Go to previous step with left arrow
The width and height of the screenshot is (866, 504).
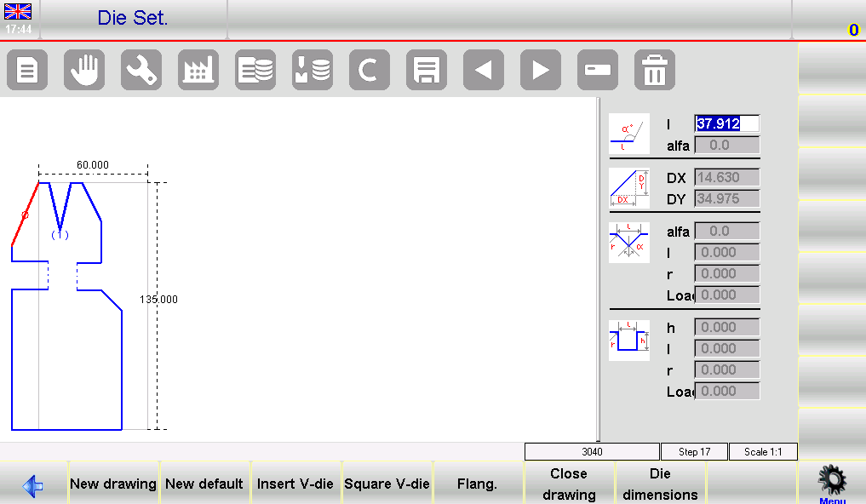click(x=484, y=70)
